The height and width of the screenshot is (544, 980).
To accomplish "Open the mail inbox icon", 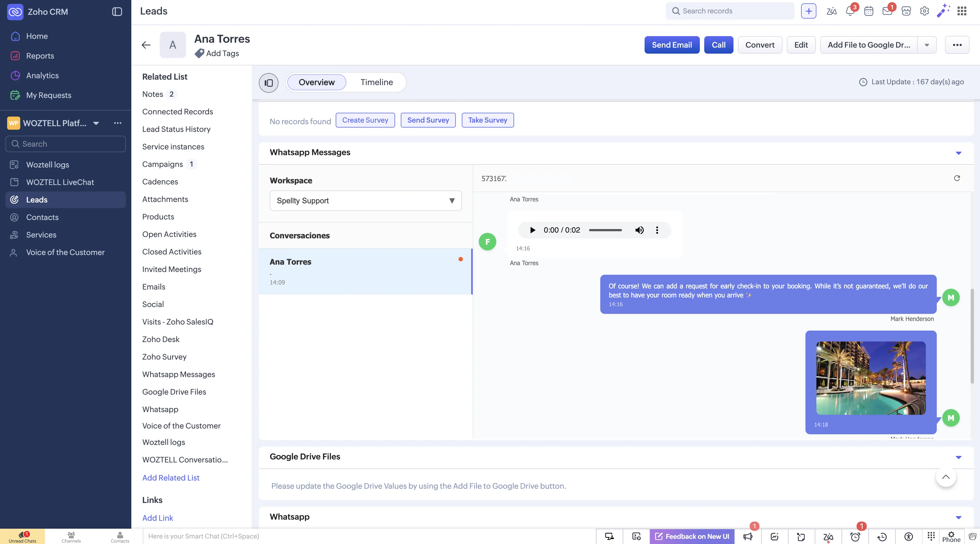I will pyautogui.click(x=887, y=11).
